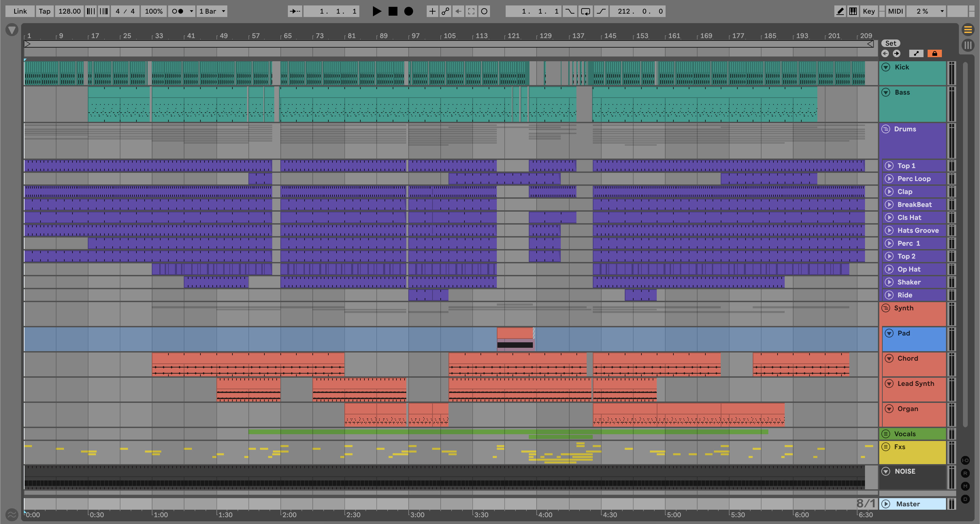Enable the Arrangement Record button
This screenshot has height=524, width=980.
tap(409, 11)
